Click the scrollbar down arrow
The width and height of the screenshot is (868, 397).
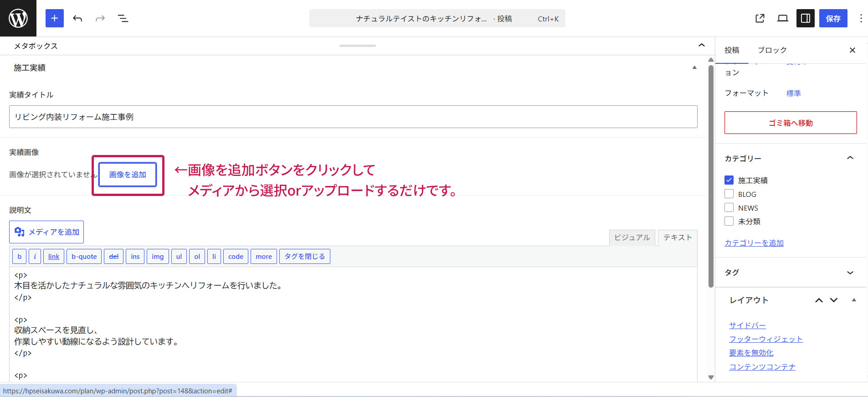(711, 377)
